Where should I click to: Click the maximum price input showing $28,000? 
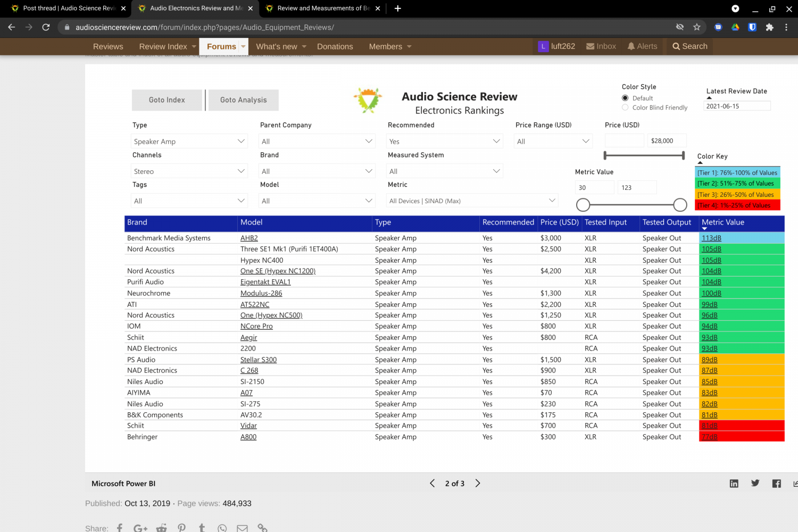tap(667, 140)
